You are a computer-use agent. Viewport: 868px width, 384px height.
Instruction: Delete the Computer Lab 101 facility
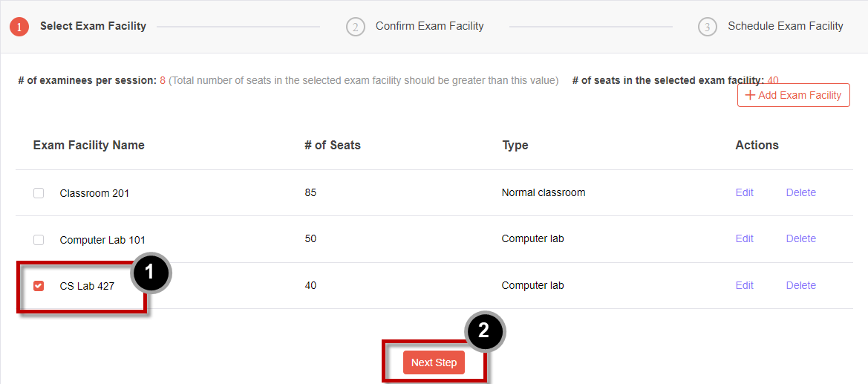tap(801, 239)
